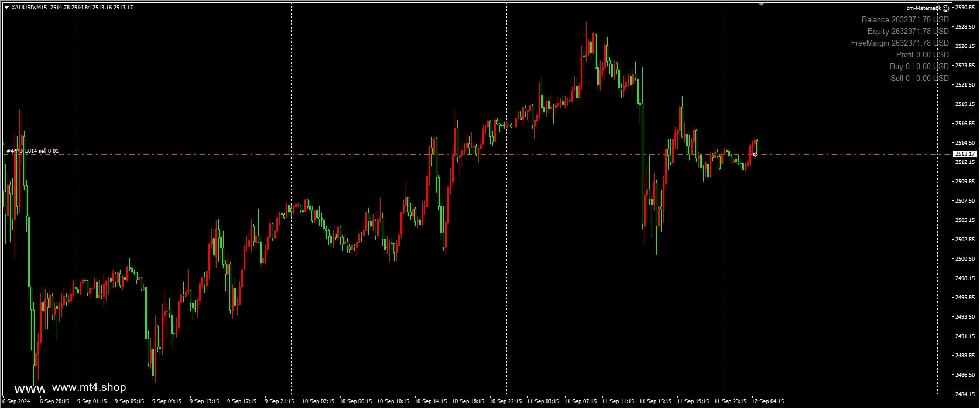
Task: Click the 2530.85 price scale label
Action: pos(965,8)
